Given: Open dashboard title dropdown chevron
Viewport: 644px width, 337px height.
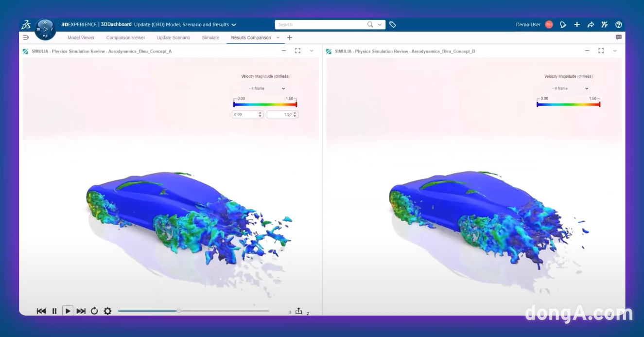Looking at the screenshot, I should pyautogui.click(x=234, y=25).
